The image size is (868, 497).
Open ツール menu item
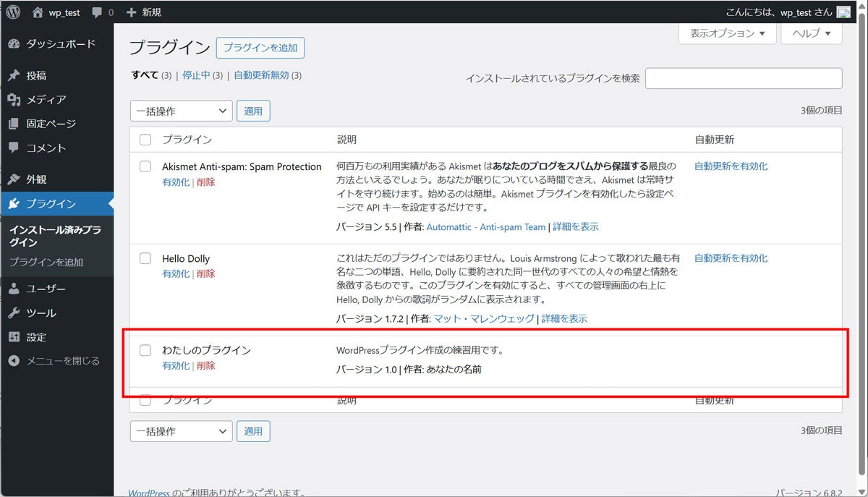pyautogui.click(x=56, y=313)
